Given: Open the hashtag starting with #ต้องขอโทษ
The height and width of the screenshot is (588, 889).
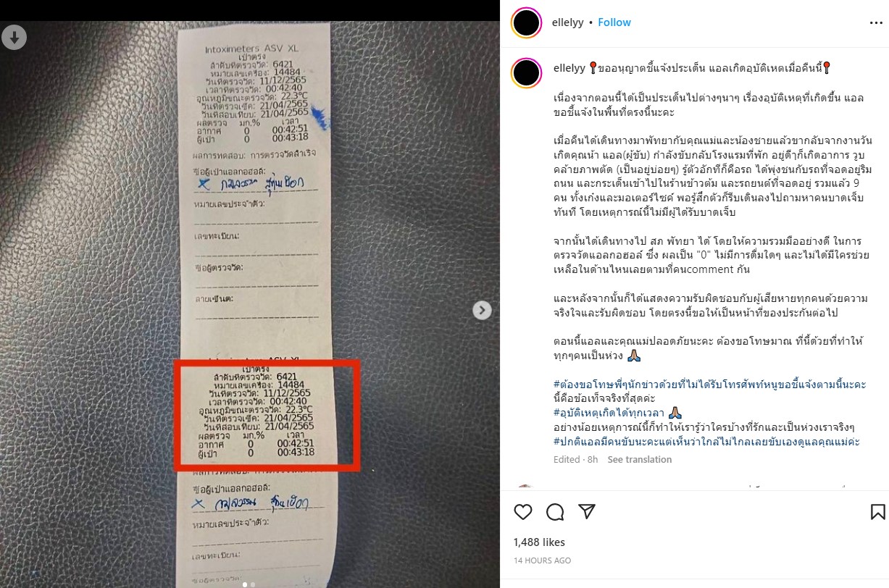Looking at the screenshot, I should pyautogui.click(x=709, y=384).
